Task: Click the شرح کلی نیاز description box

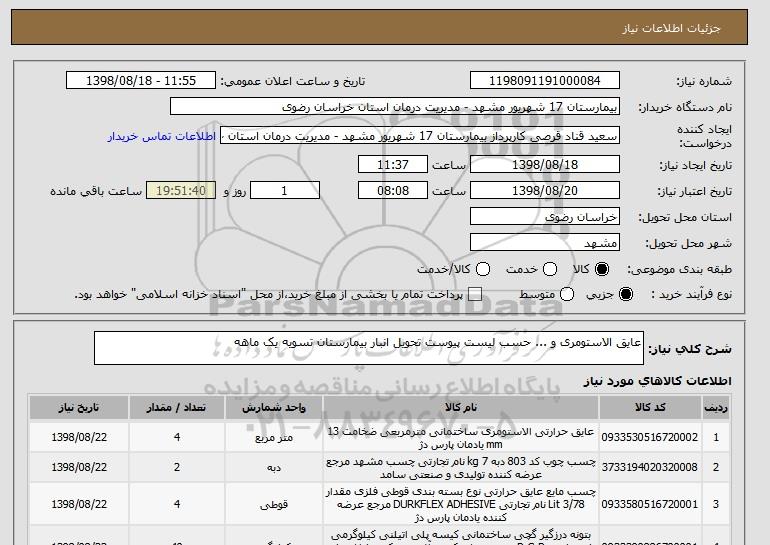Action: [369, 348]
